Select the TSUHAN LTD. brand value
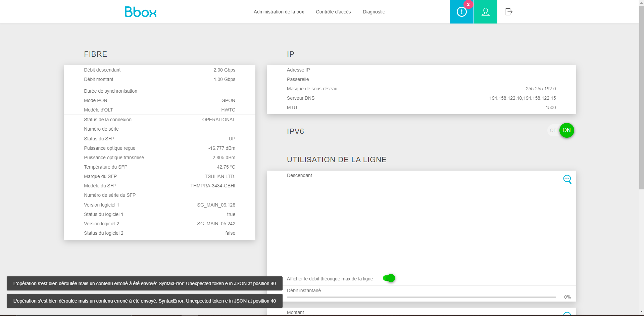Screen dimensions: 644x316 [220, 176]
